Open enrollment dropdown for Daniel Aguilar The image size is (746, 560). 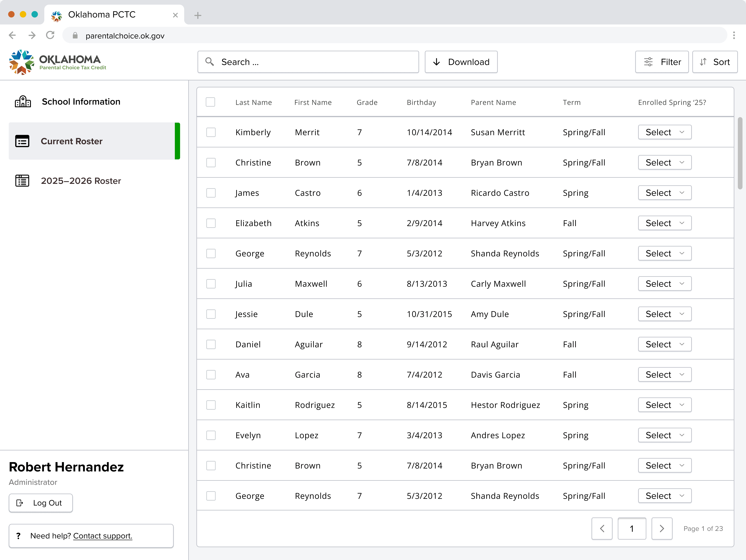click(665, 344)
